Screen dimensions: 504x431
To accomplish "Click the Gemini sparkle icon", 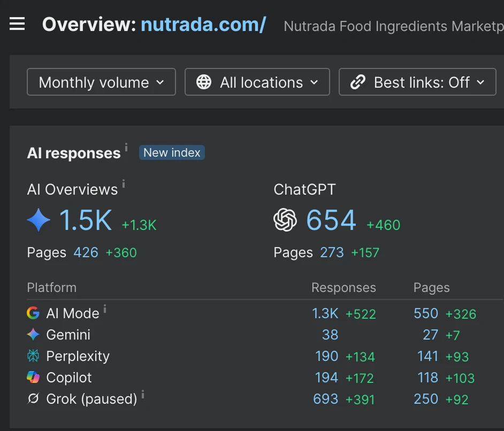I will tap(33, 335).
